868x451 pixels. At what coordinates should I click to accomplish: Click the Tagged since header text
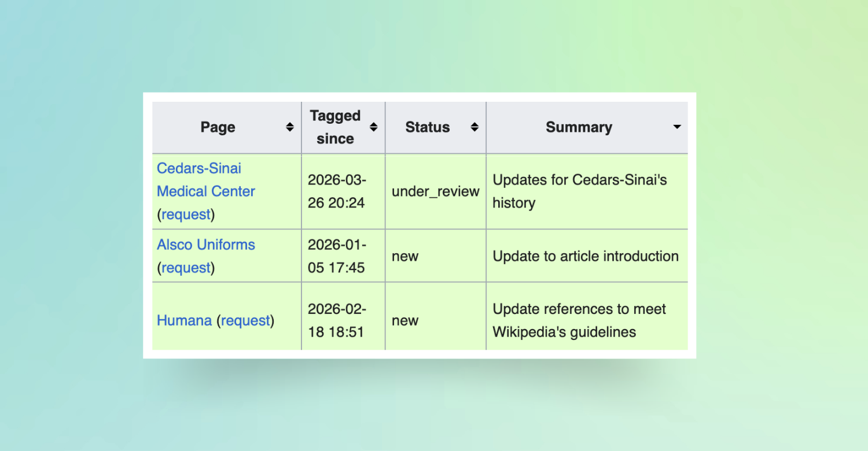click(335, 127)
